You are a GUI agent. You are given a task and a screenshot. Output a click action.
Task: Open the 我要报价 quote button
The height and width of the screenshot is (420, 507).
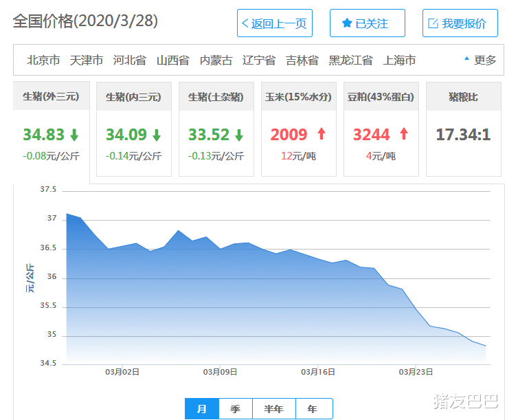pos(460,23)
